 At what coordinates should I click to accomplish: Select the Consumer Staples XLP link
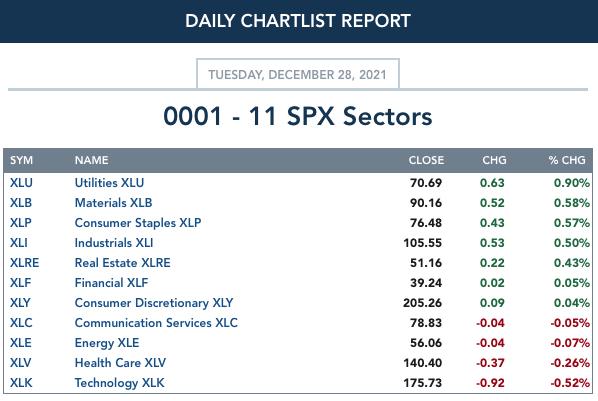click(x=138, y=223)
